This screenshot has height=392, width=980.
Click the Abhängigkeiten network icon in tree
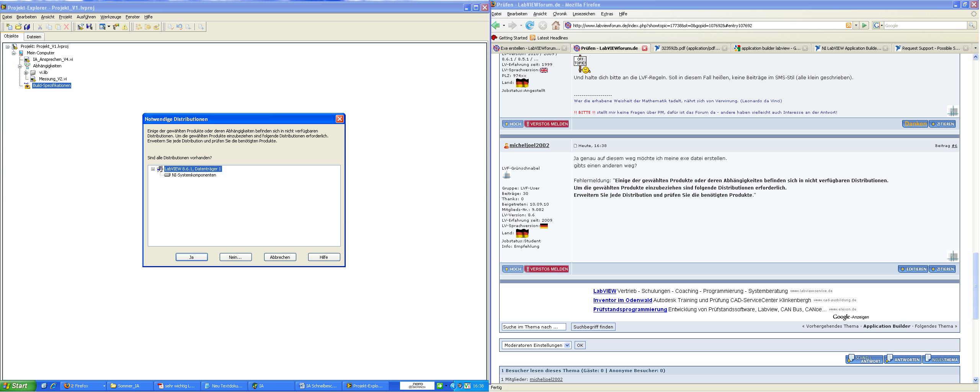click(27, 66)
